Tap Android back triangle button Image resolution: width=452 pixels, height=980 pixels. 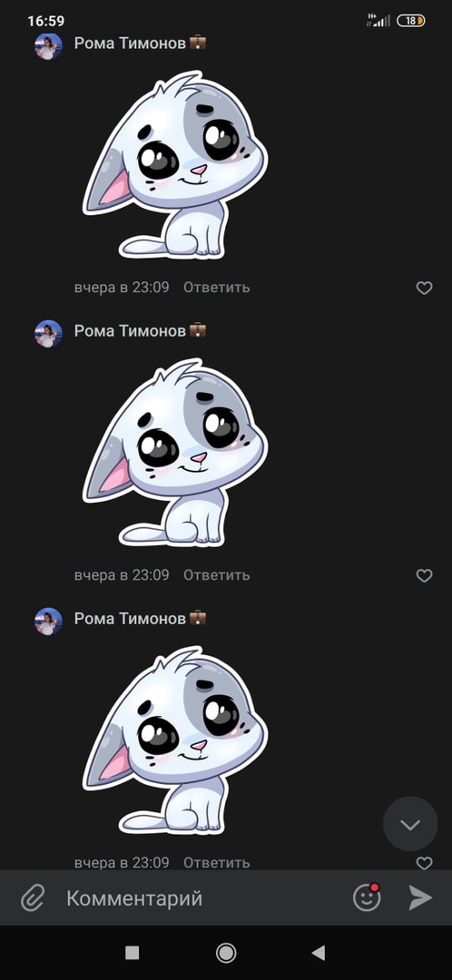click(319, 953)
